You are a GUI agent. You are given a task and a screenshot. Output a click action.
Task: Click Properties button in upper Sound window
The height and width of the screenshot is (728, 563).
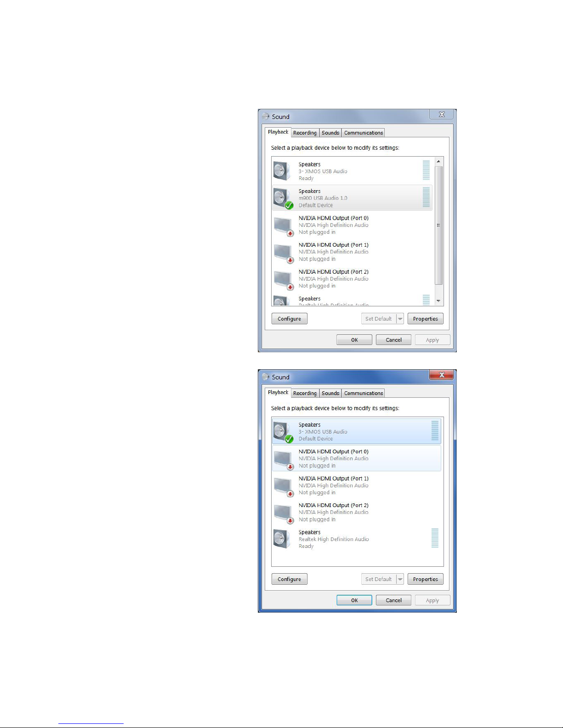(x=426, y=319)
